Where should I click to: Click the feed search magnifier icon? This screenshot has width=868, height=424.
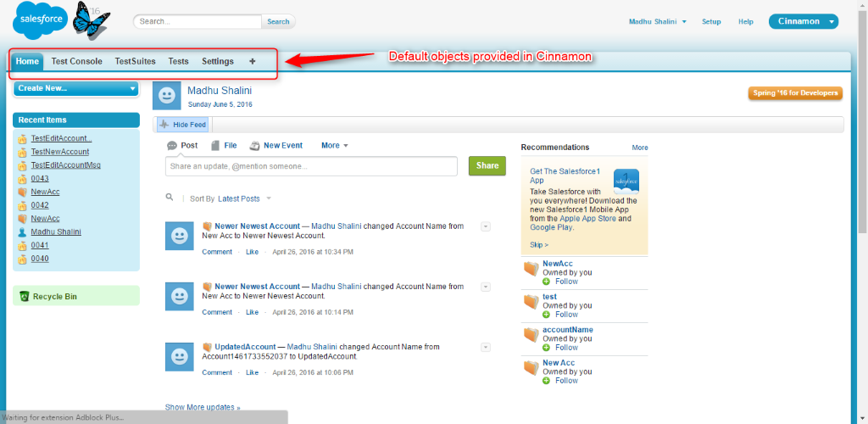click(x=170, y=197)
